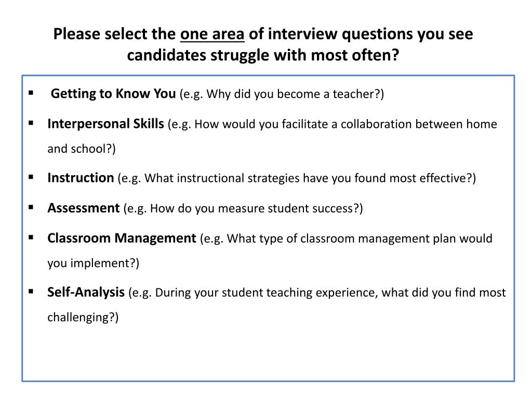This screenshot has height=399, width=532.
Task: Click bullet beside Classroom Management
Action: click(x=31, y=237)
